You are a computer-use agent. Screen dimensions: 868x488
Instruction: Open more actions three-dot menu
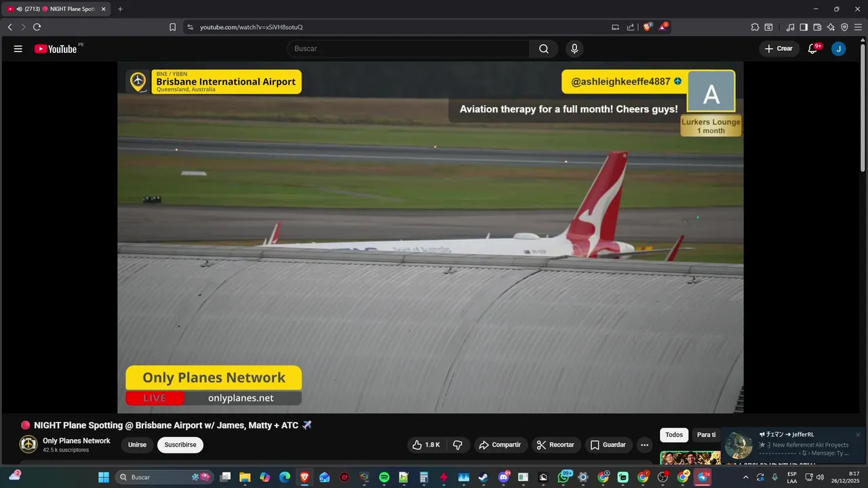tap(644, 445)
